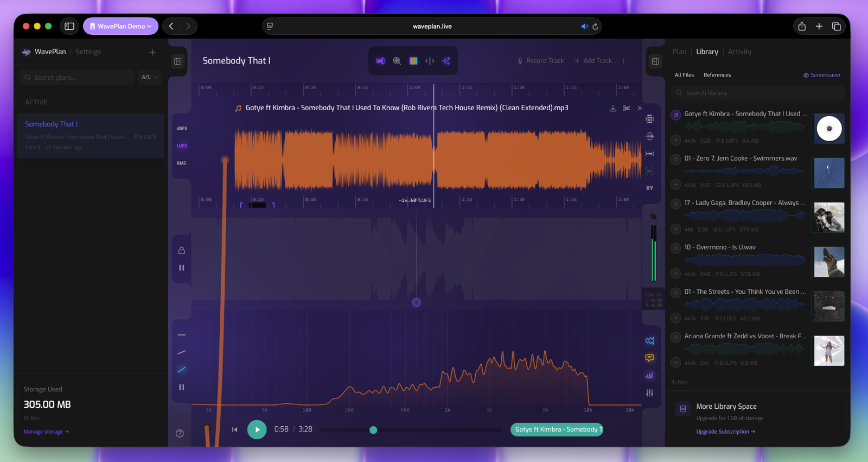Screen dimensions: 868x462
Task: Show the browser tab overview
Action: click(837, 26)
